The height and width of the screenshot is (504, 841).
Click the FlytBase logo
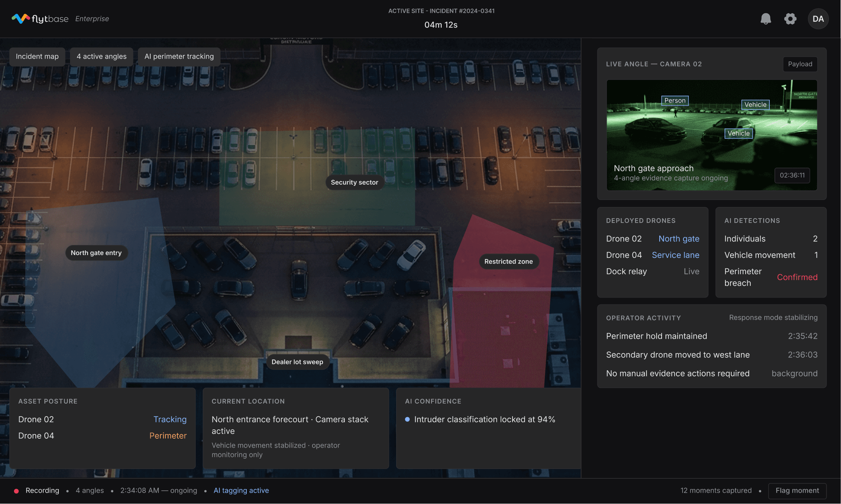(x=40, y=19)
